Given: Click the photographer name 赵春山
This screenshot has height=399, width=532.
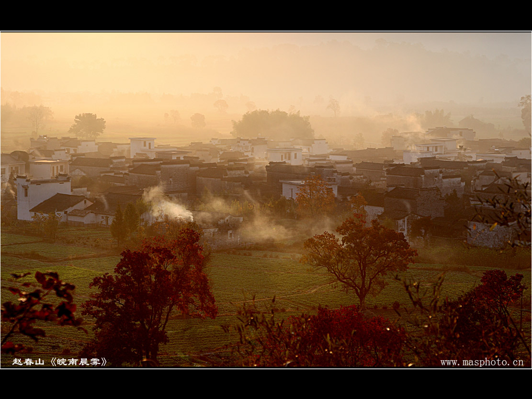Looking at the screenshot, I should pos(28,362).
